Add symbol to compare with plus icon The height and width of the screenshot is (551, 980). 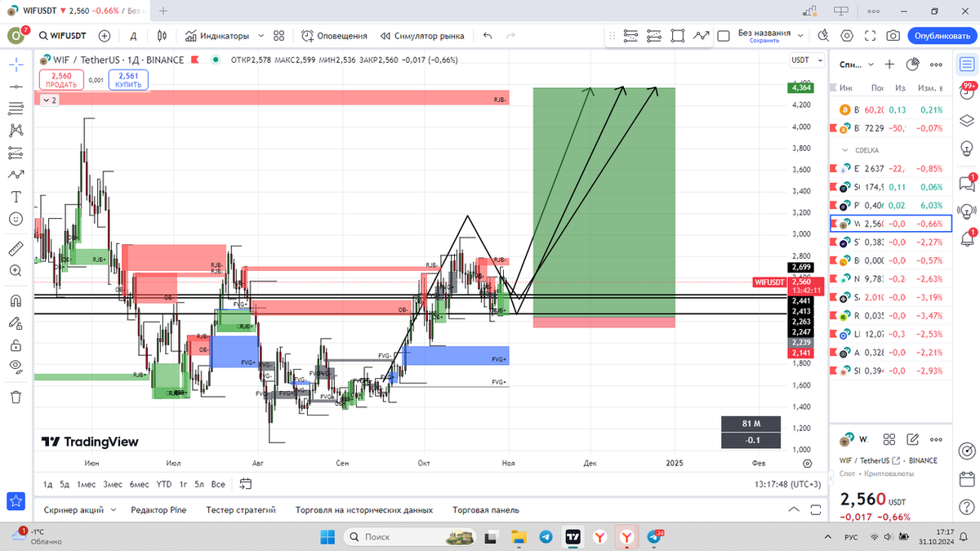pyautogui.click(x=105, y=36)
